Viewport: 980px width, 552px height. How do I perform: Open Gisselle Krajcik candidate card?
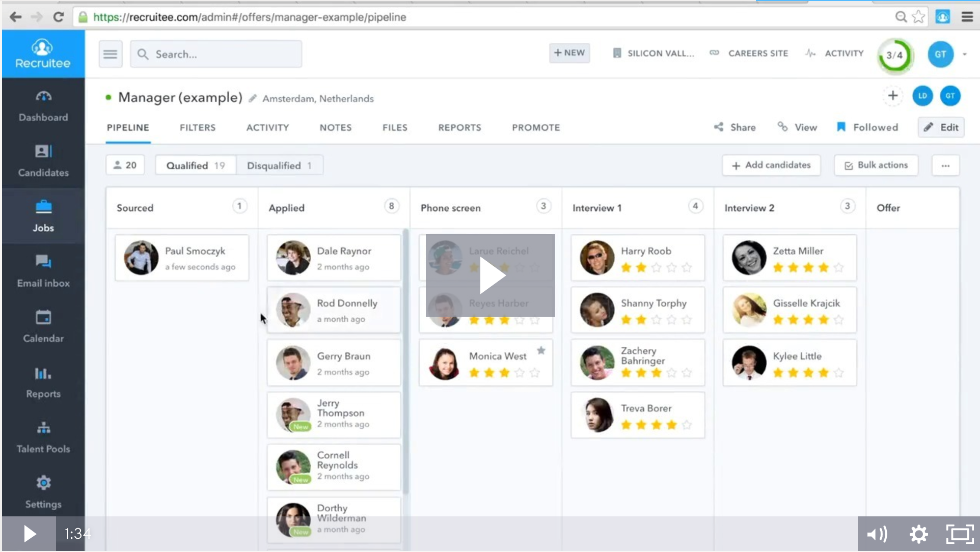[x=790, y=310]
